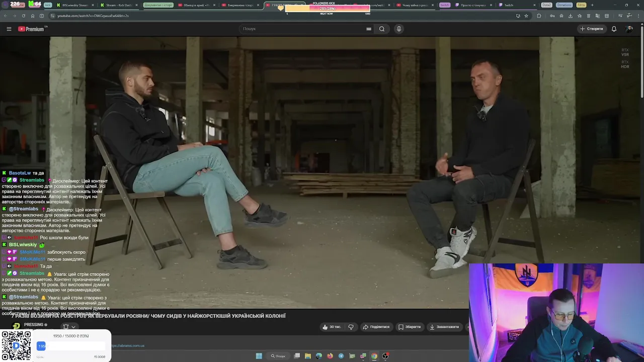Open the account avatar menu

[629, 29]
